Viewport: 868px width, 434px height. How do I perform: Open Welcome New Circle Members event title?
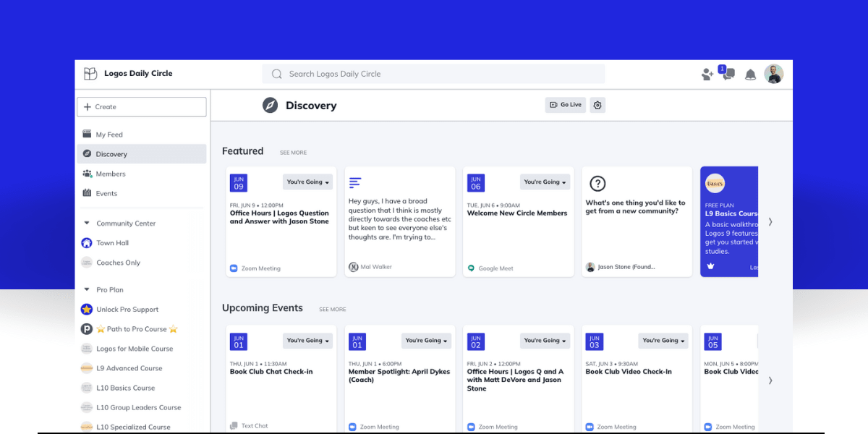click(517, 213)
